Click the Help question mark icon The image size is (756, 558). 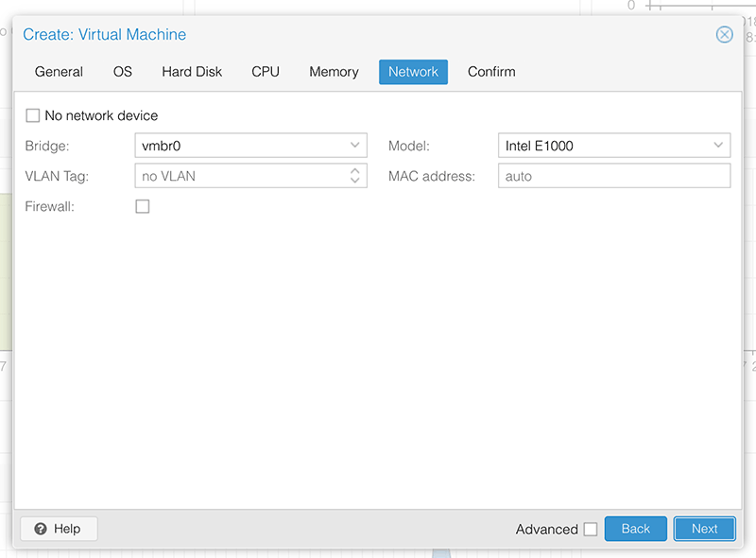41,529
